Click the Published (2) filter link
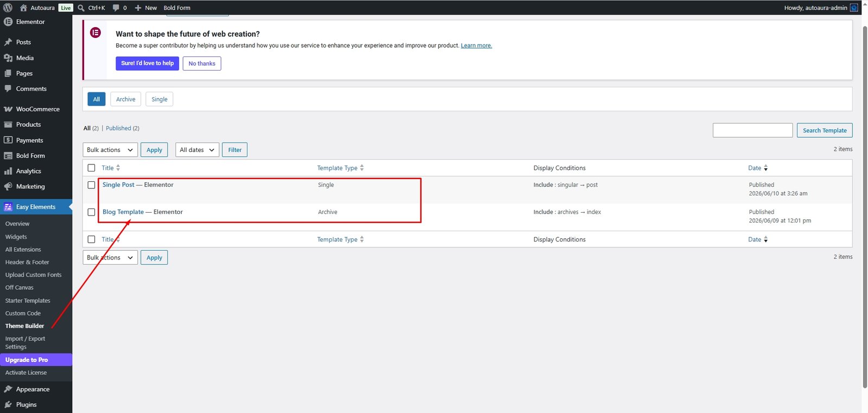 pyautogui.click(x=123, y=128)
